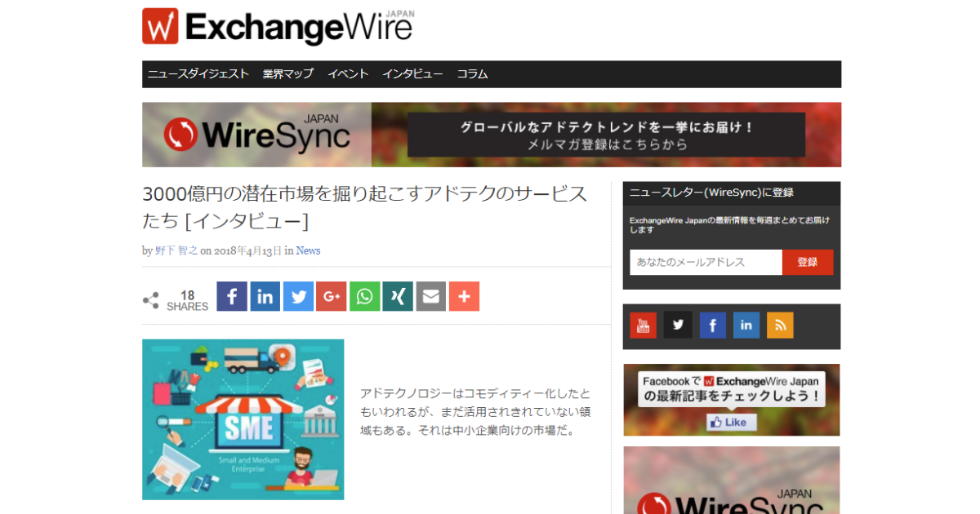980x514 pixels.
Task: Click the ExchangeWire Japanの最新情報 description text
Action: (730, 225)
